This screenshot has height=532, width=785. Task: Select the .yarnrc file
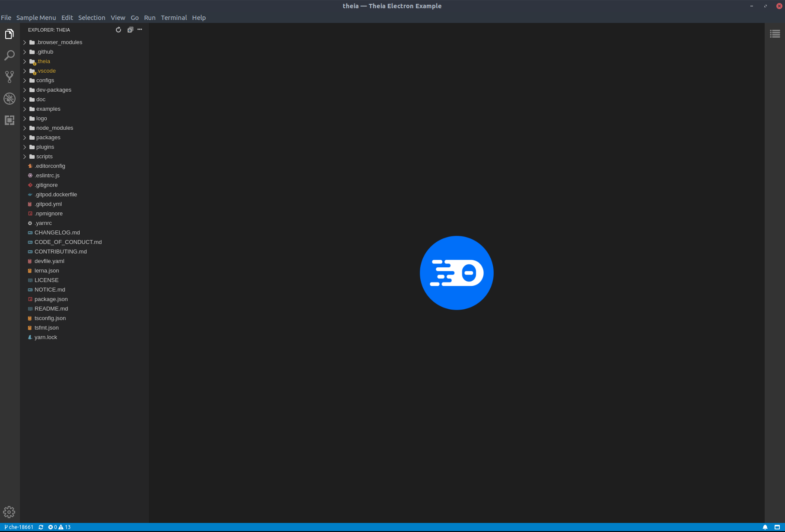pos(84,223)
